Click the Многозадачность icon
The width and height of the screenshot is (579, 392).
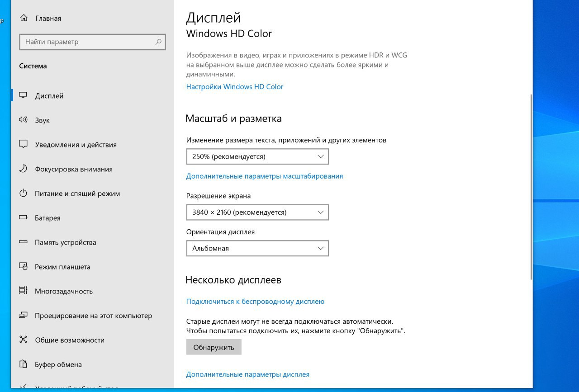pyautogui.click(x=23, y=291)
